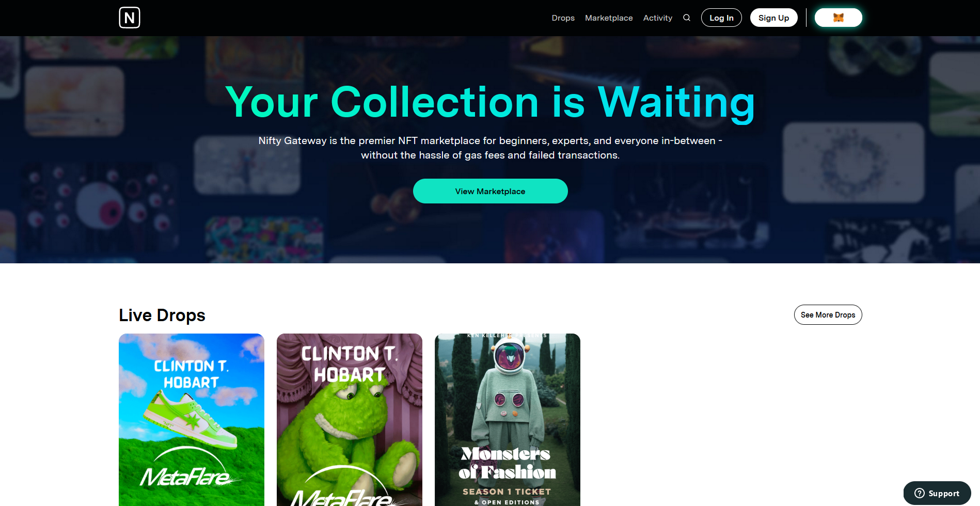Click the Log In button
Screen dimensions: 980x506
[x=721, y=18]
